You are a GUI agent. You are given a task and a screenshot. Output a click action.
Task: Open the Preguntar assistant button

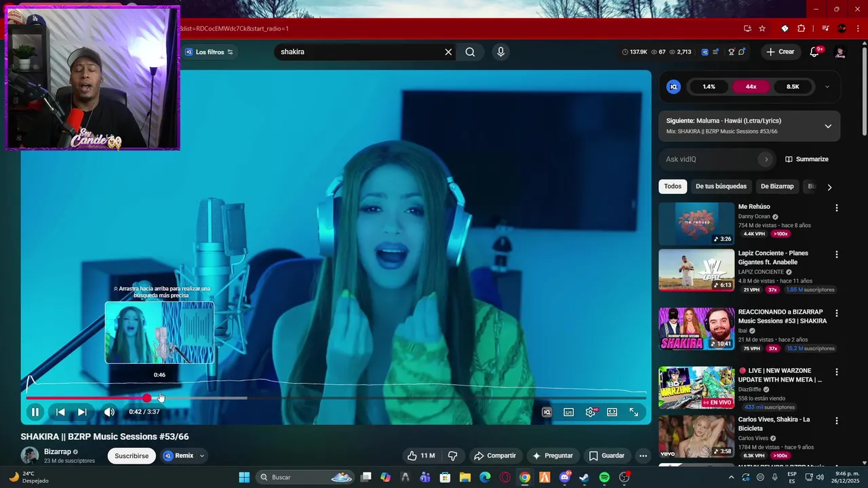[x=553, y=455]
